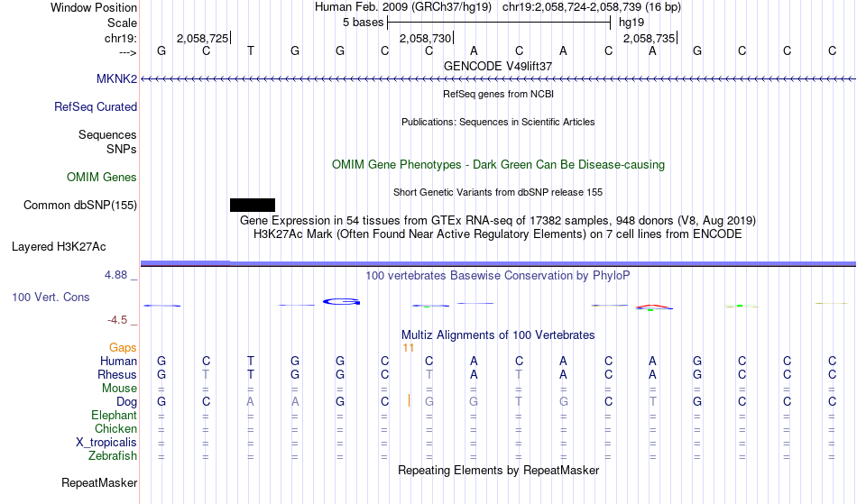Click Human Feb. 2009 (GRCh37/hg19) assembly text
Image resolution: width=857 pixels, height=504 pixels.
click(403, 7)
